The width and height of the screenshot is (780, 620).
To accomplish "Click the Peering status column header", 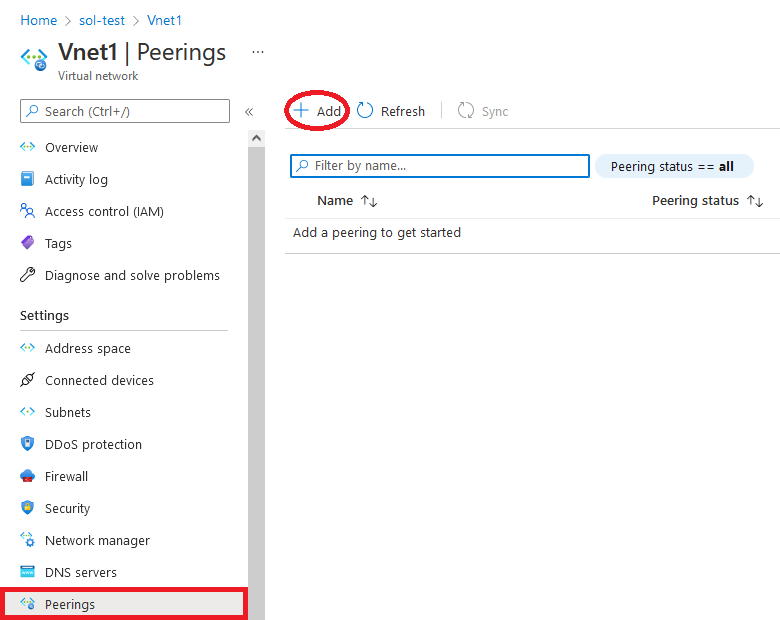I will [x=695, y=201].
